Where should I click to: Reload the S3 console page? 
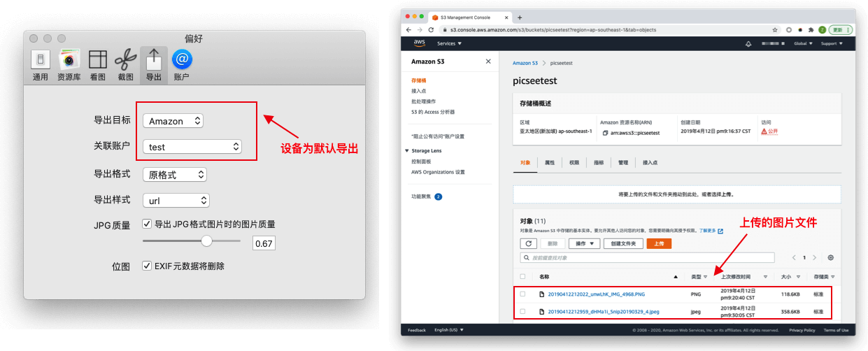(x=430, y=30)
